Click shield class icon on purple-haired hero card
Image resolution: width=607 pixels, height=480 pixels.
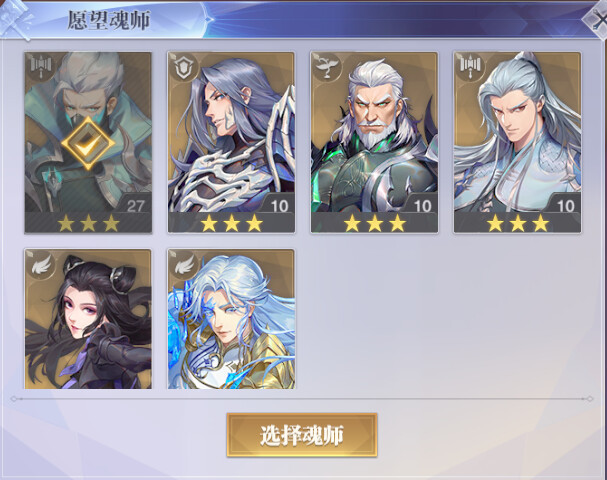click(x=182, y=66)
